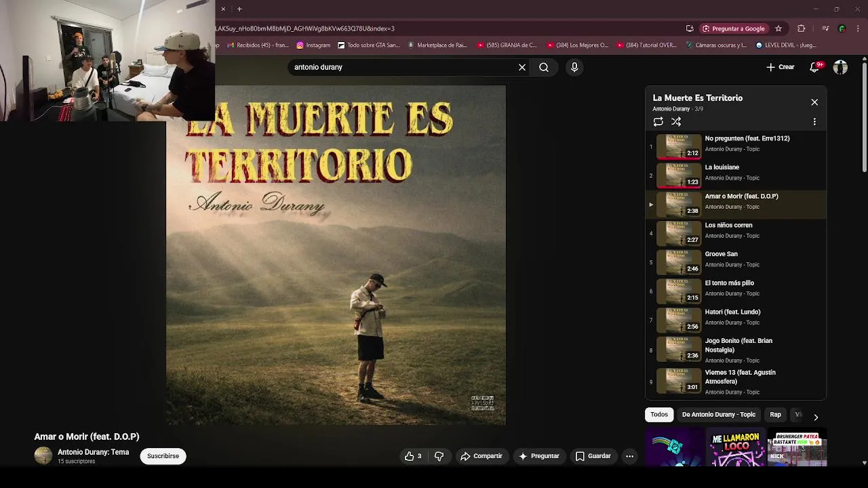The image size is (868, 488).
Task: Toggle playlist loop
Action: [658, 122]
